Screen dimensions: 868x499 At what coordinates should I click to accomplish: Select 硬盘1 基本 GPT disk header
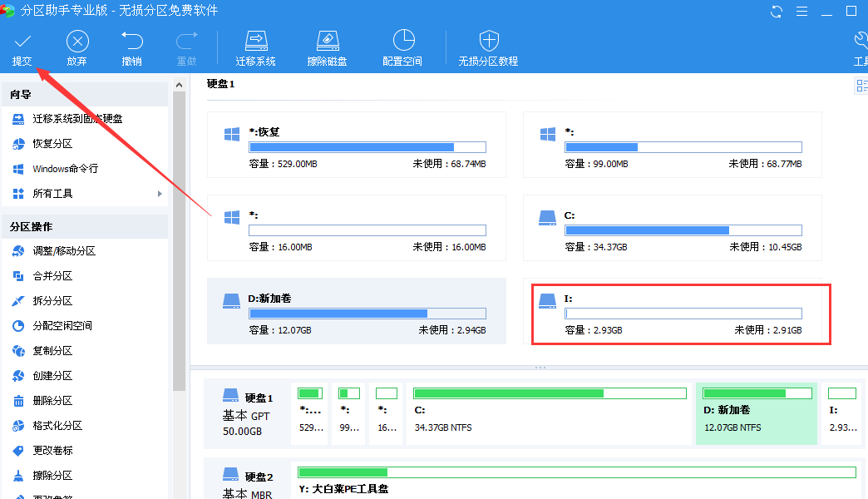click(x=247, y=413)
